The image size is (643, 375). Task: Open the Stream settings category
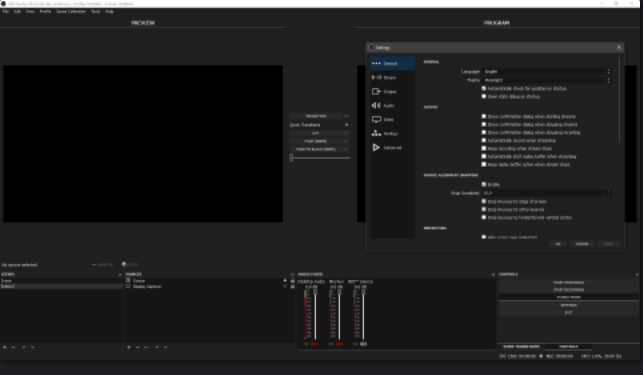[392, 78]
